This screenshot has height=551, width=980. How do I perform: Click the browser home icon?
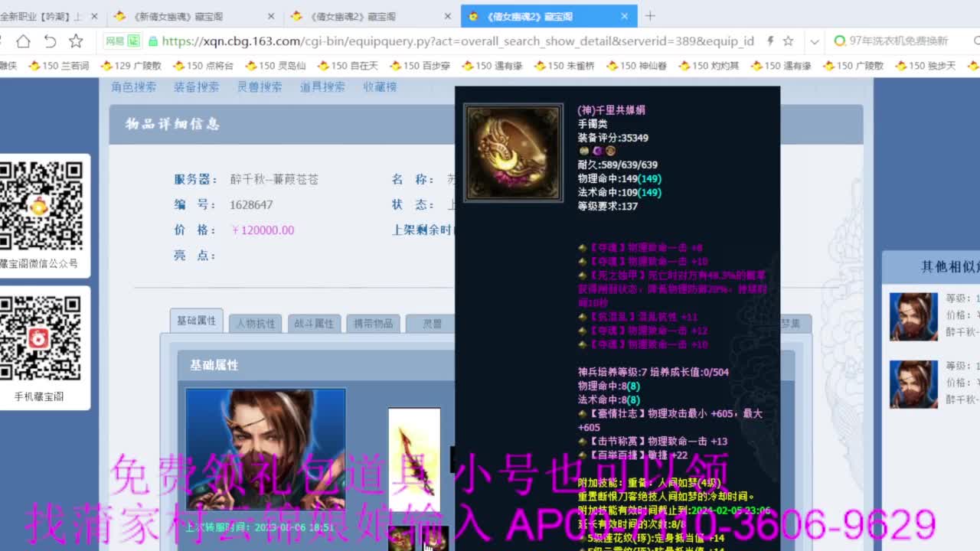point(24,42)
